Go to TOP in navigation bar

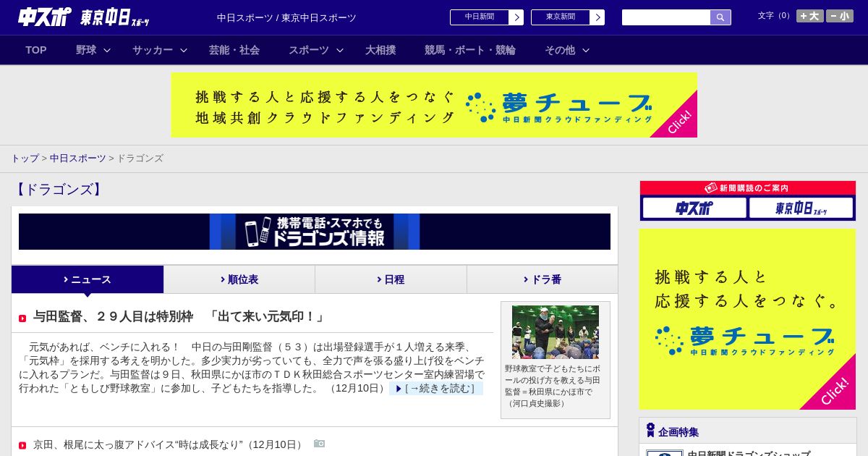pos(36,50)
